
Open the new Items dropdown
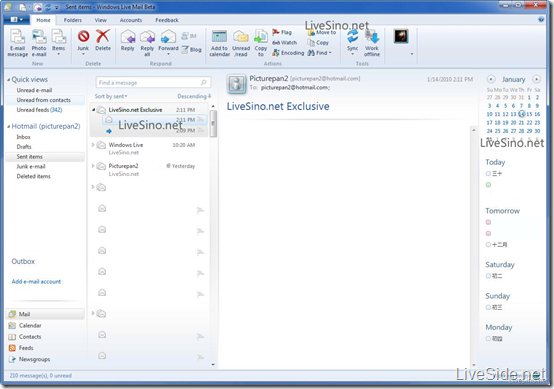(x=58, y=43)
